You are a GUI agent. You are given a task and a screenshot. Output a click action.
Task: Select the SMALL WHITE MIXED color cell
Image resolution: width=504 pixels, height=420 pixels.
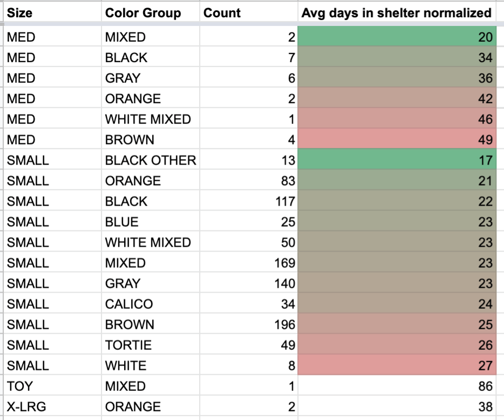151,242
